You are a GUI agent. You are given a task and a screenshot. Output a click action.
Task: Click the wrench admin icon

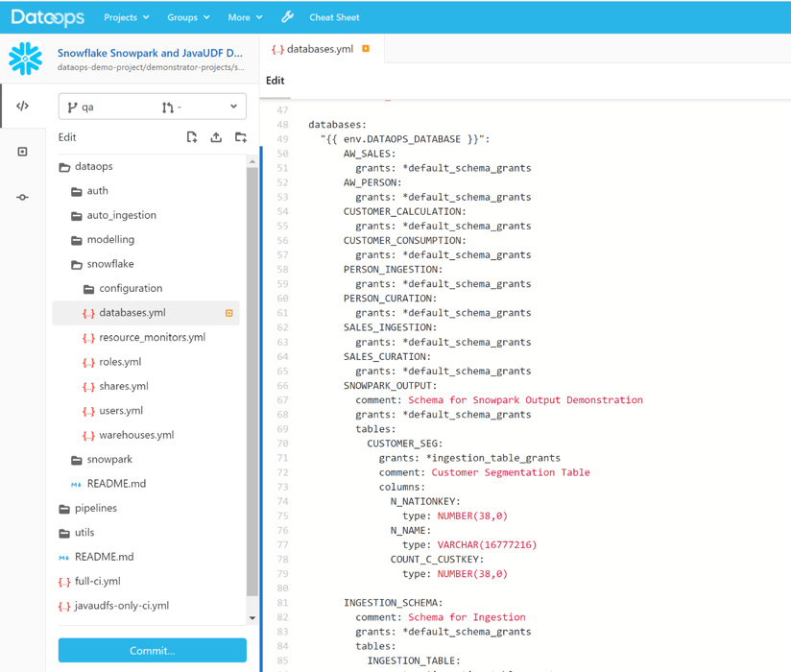click(288, 17)
